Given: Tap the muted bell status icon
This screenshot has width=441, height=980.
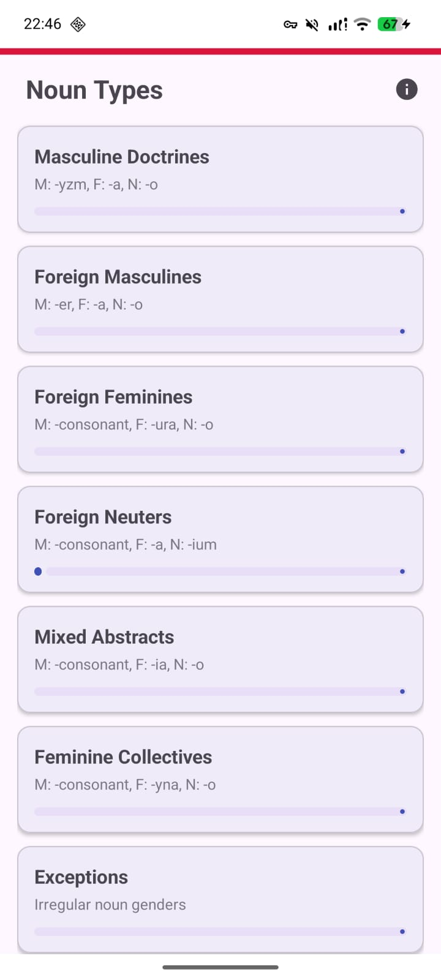Looking at the screenshot, I should tap(312, 24).
